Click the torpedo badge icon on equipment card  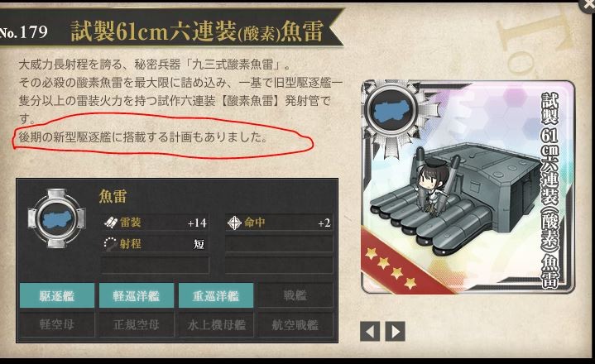tap(391, 111)
